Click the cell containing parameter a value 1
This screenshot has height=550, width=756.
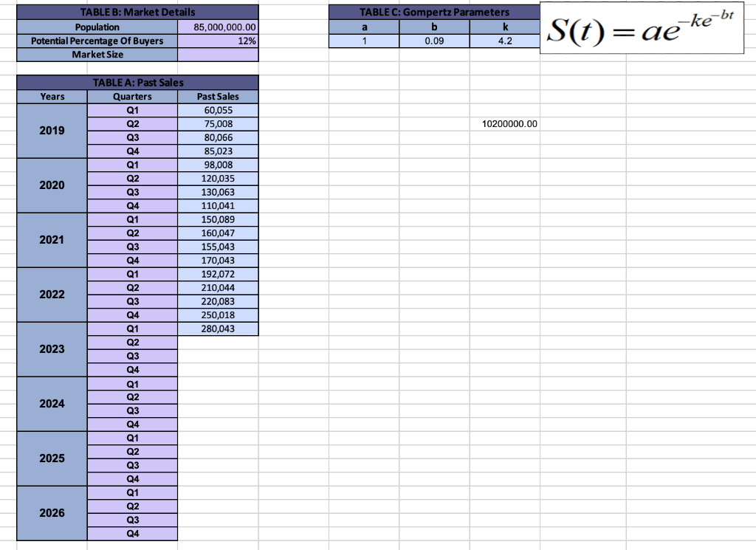363,40
